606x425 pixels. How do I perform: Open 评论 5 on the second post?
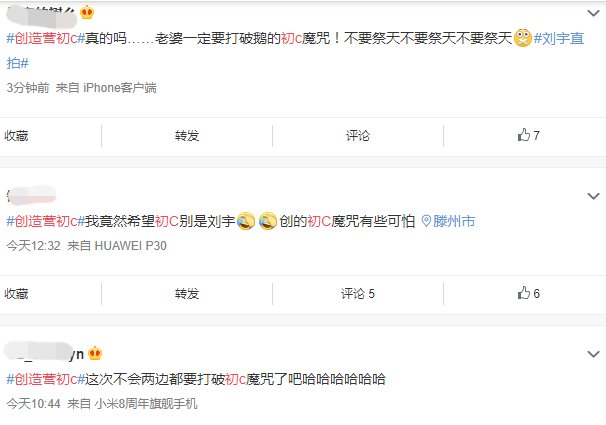pyautogui.click(x=358, y=294)
